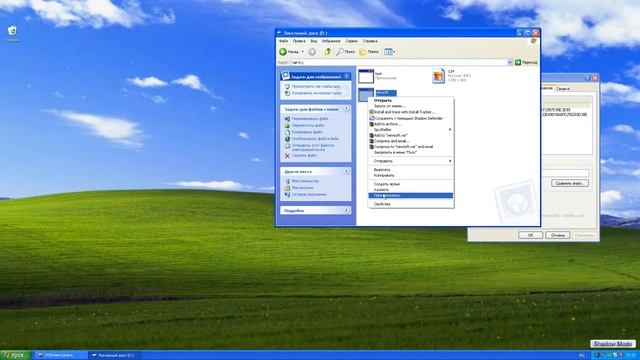640x360 pixels.
Task: Choose the Shadow Defender context menu entry
Action: point(411,118)
